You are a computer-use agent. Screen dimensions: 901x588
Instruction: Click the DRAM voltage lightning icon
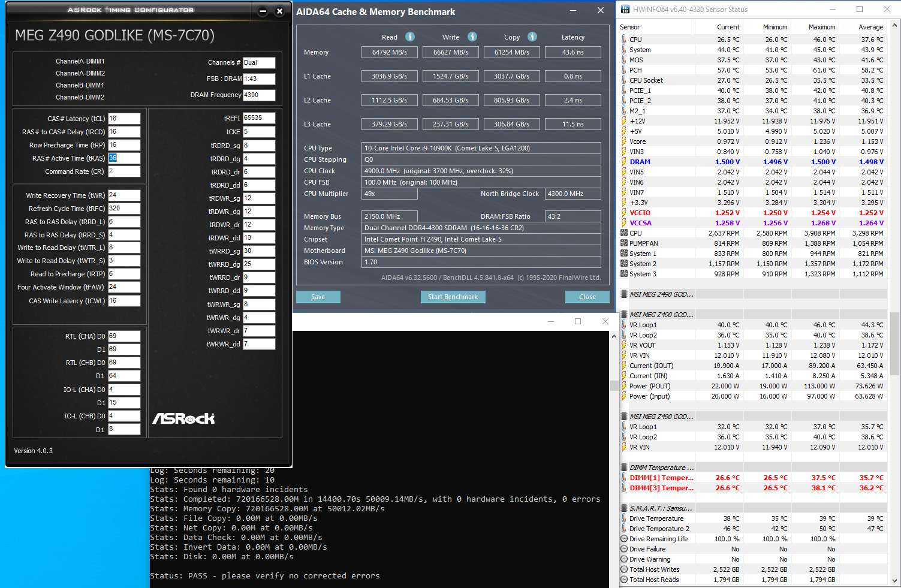pos(624,162)
